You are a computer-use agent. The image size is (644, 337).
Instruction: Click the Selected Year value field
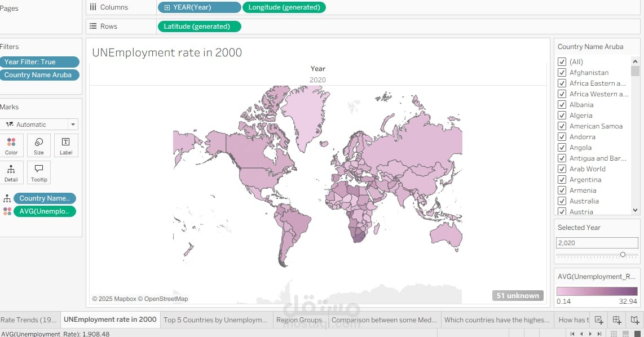pos(597,243)
